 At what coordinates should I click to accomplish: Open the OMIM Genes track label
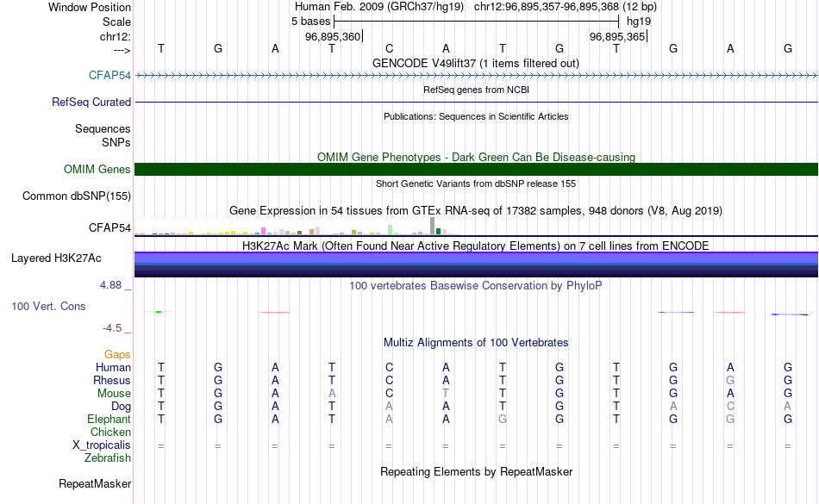click(97, 169)
